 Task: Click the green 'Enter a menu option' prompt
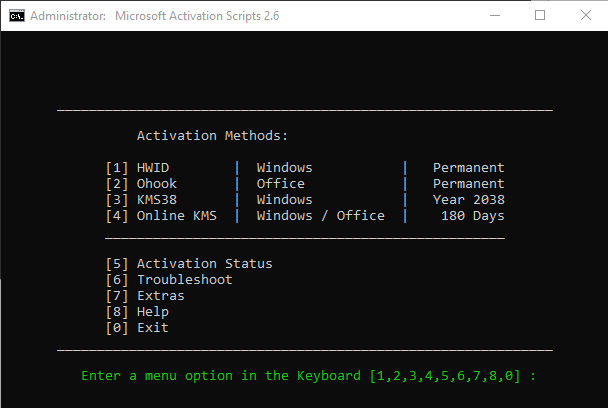pos(308,376)
